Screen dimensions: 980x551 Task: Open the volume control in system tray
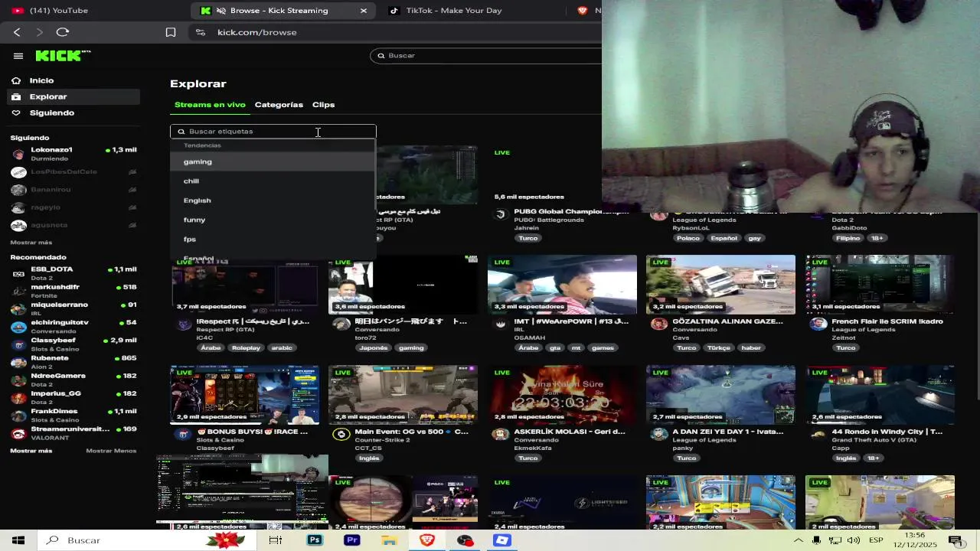(x=854, y=540)
